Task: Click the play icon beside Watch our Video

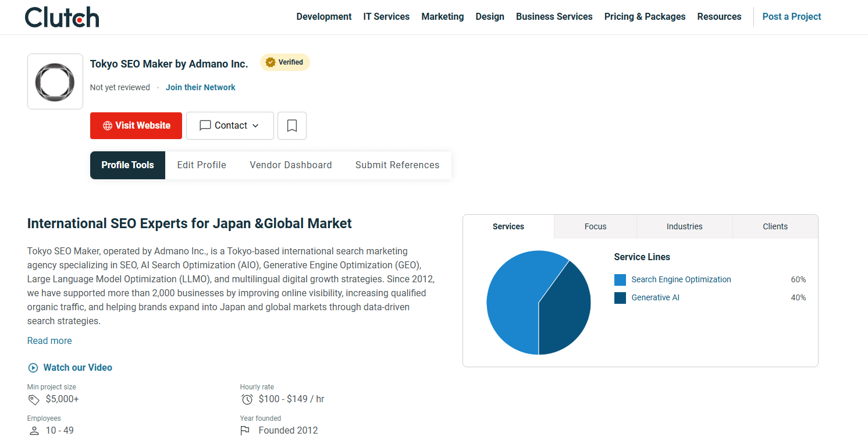Action: coord(33,368)
